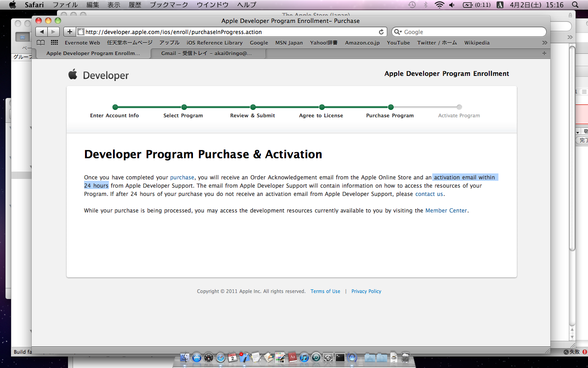Viewport: 588px width, 368px height.
Task: Open the 履歴 menu
Action: click(135, 5)
